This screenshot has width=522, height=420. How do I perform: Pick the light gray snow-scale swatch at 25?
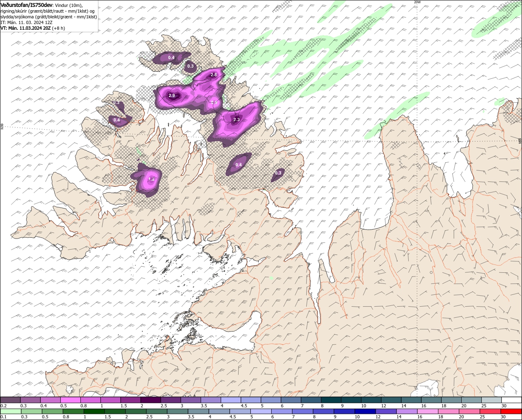tap(491, 400)
